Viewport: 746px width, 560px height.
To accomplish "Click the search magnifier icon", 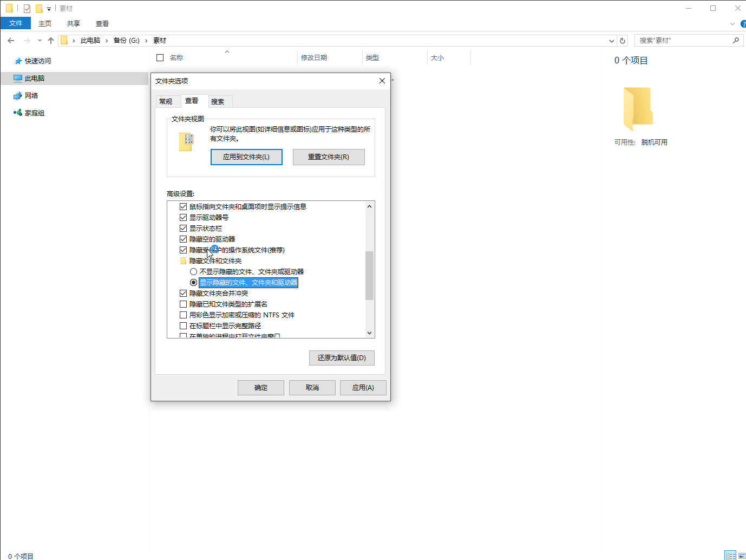I will pos(736,41).
